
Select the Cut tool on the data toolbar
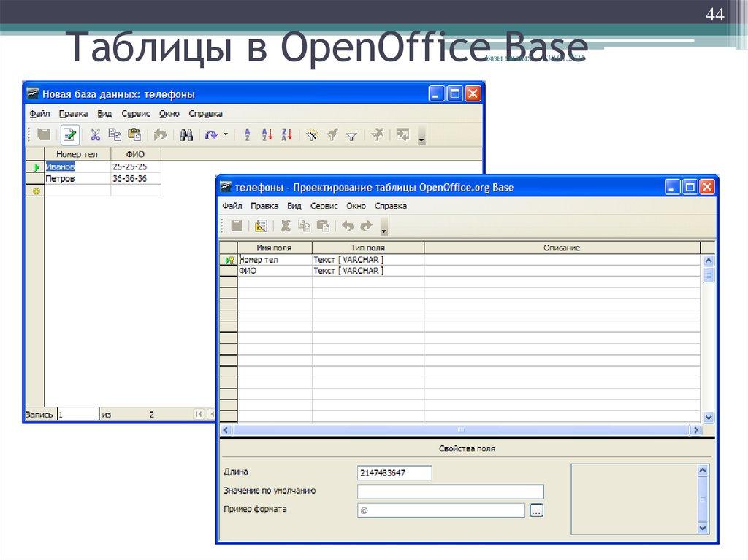tap(94, 135)
